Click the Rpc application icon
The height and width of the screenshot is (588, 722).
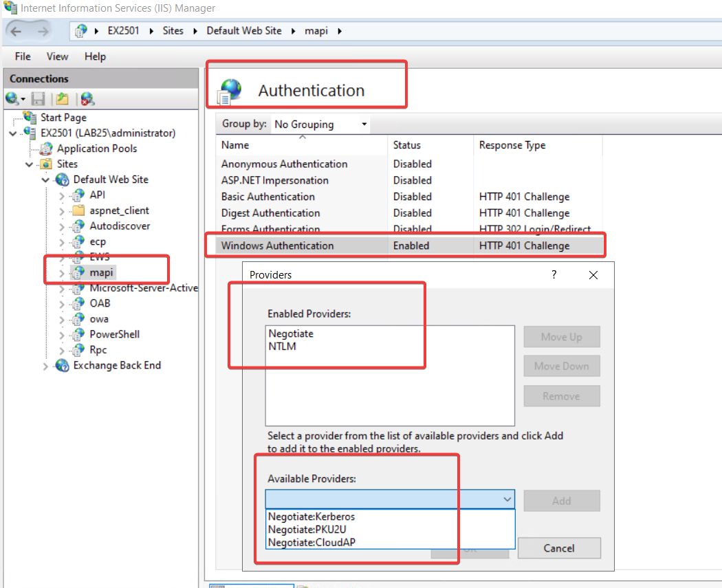(79, 349)
